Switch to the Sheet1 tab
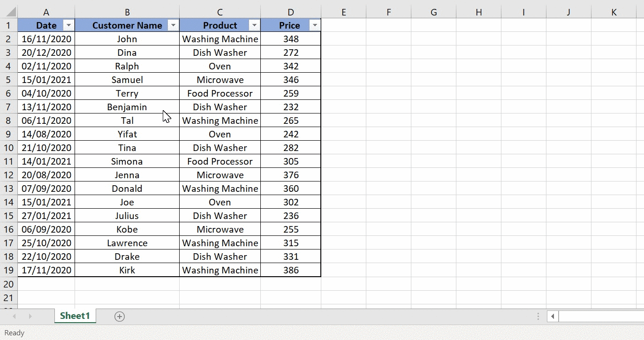This screenshot has width=644, height=340. [x=75, y=316]
